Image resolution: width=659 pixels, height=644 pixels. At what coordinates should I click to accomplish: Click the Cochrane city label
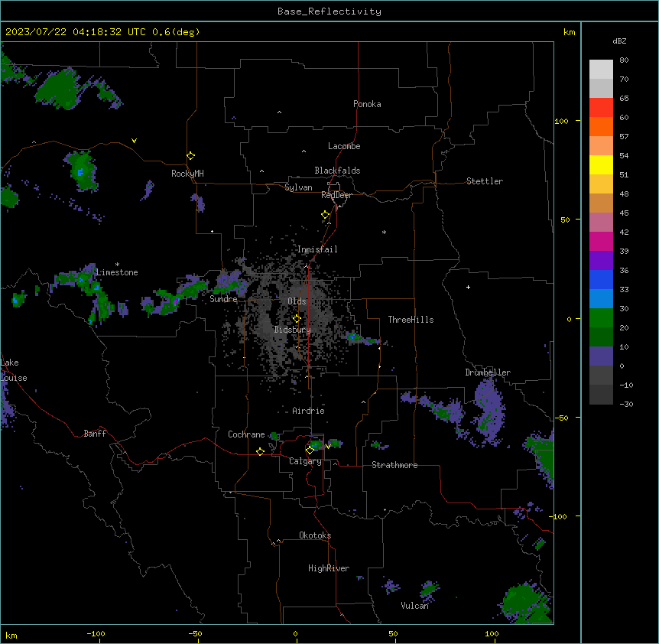coord(246,434)
